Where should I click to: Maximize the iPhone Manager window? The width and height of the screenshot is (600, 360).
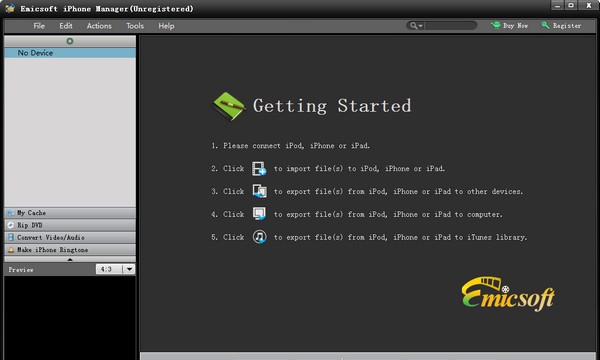click(x=571, y=5)
